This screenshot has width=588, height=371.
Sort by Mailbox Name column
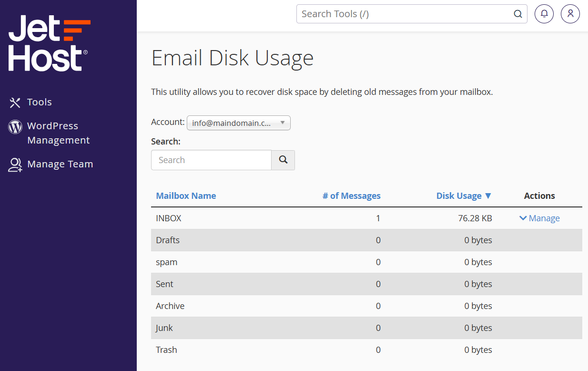[186, 196]
